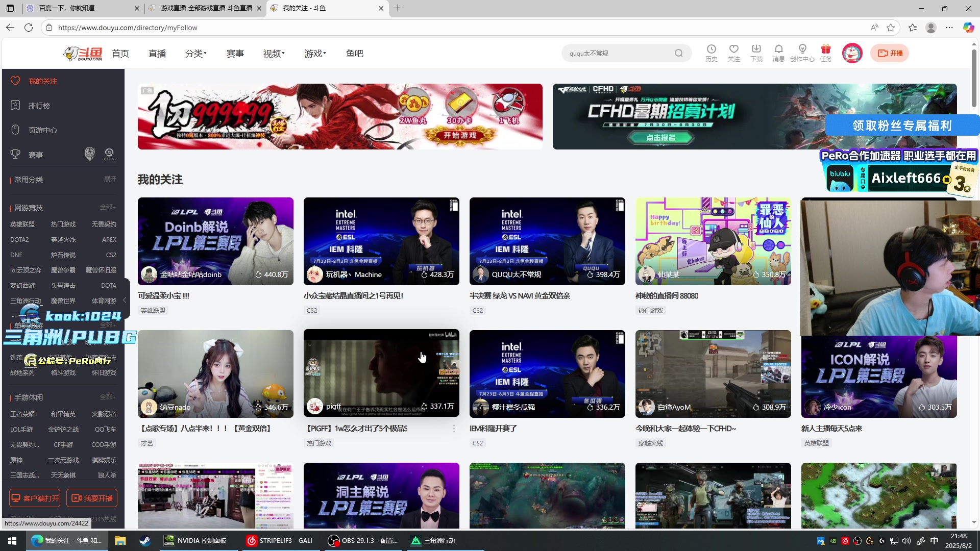980x551 pixels.
Task: Click the browser address bar
Action: [x=459, y=28]
